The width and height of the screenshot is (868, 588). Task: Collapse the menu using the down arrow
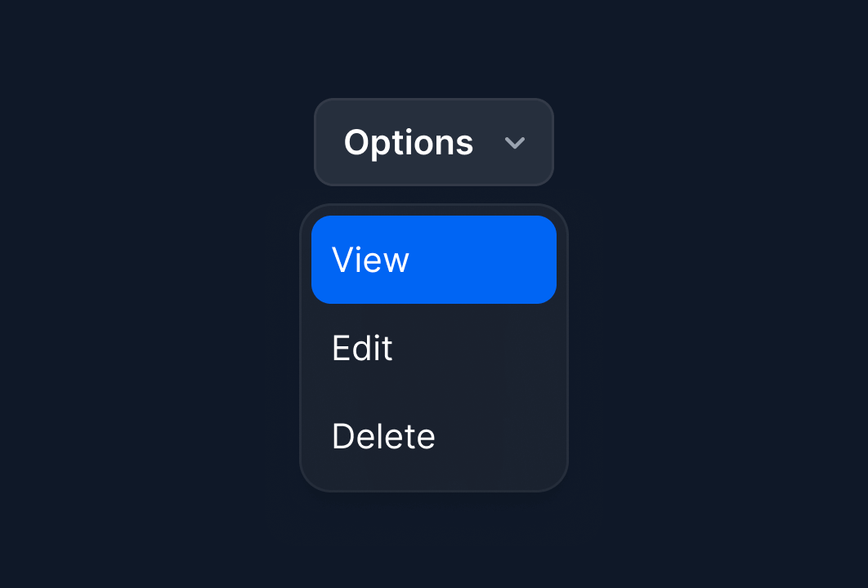point(514,143)
